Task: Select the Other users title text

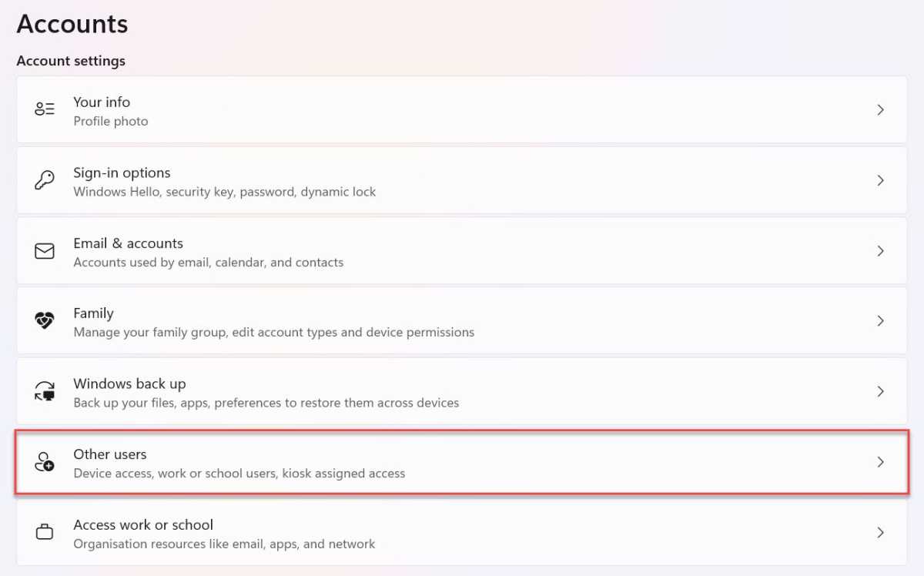Action: [x=110, y=454]
